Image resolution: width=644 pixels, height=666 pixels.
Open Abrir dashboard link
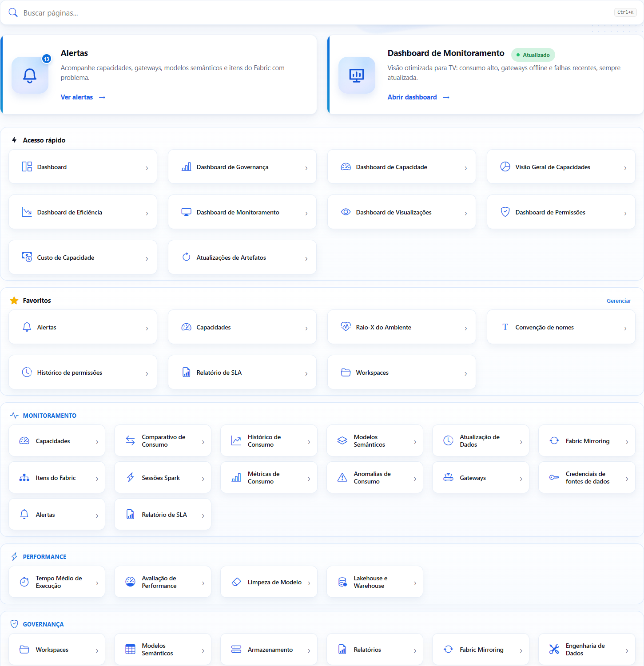tap(418, 97)
